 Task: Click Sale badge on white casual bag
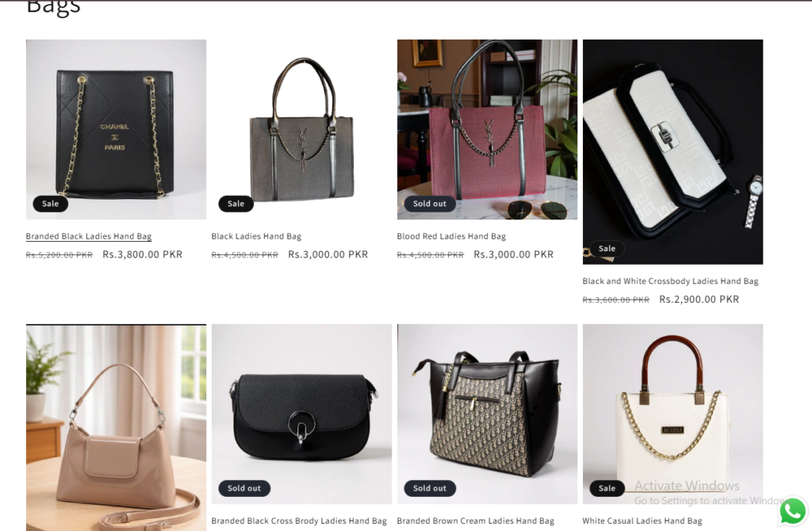tap(607, 488)
